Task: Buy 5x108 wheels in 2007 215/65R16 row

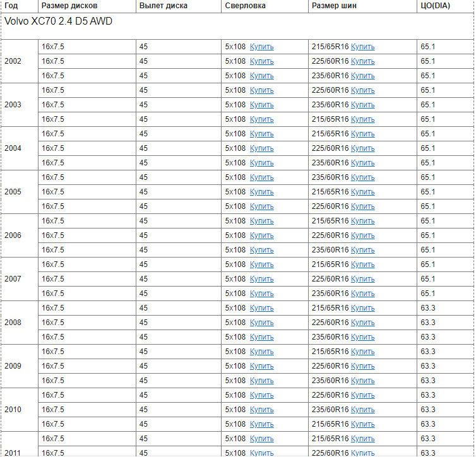Action: (262, 264)
